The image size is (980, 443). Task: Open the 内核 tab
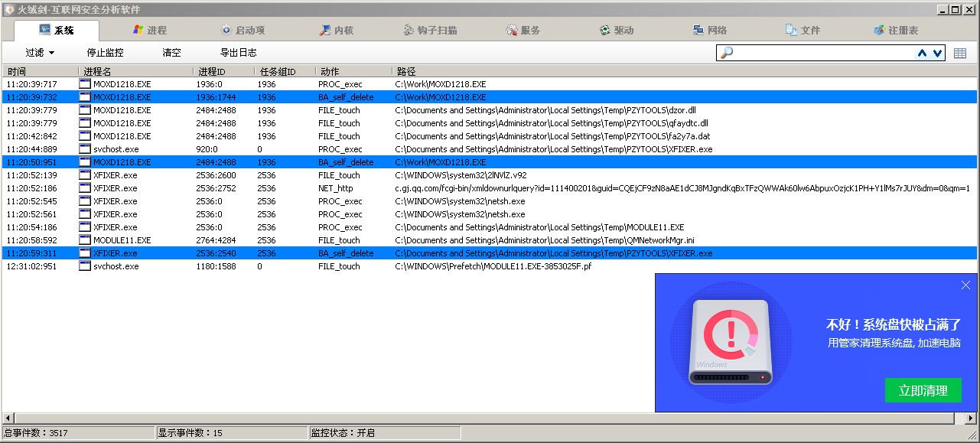point(337,31)
